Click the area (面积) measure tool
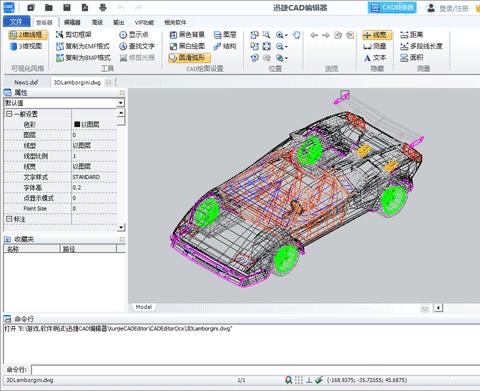The height and width of the screenshot is (391, 480). (412, 57)
